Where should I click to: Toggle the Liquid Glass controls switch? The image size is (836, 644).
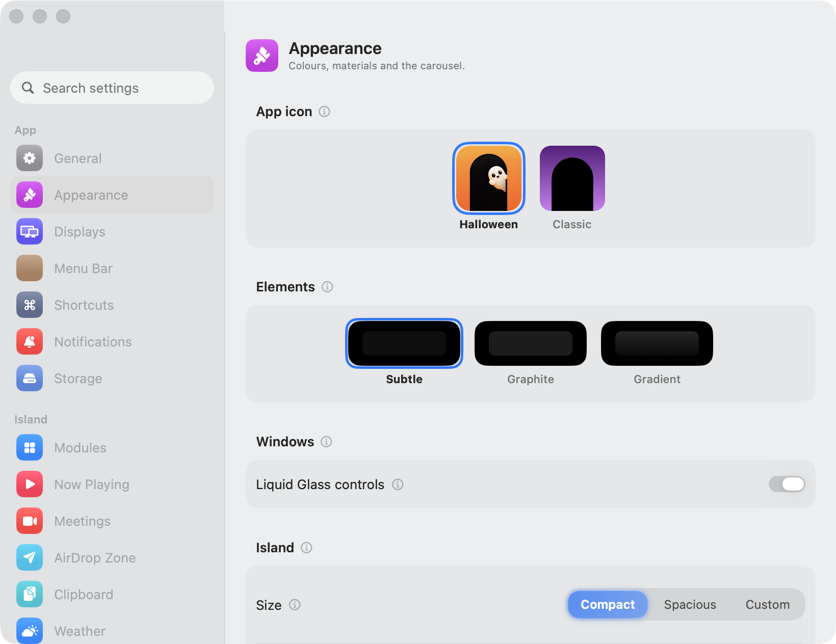tap(787, 484)
